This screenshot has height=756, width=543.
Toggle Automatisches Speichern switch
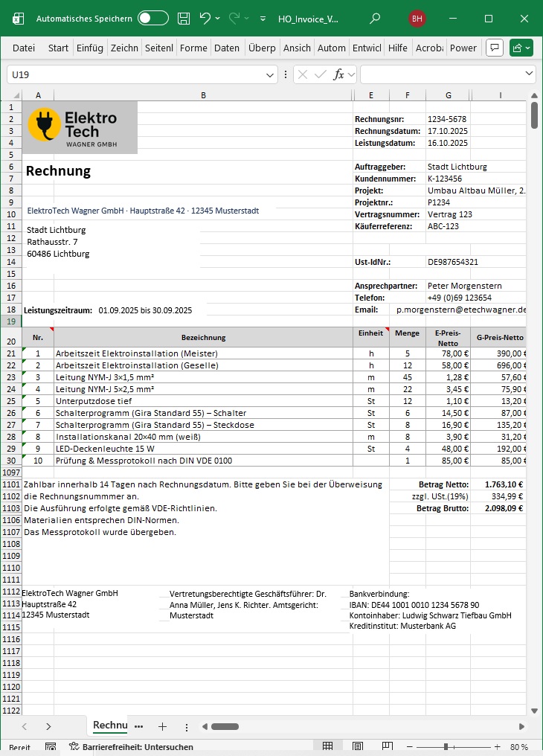pos(153,19)
